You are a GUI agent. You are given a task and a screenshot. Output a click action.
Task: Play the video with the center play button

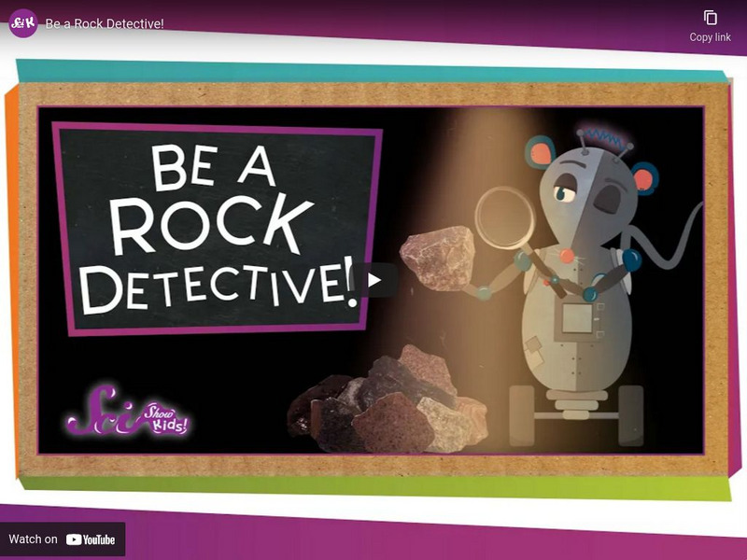373,280
